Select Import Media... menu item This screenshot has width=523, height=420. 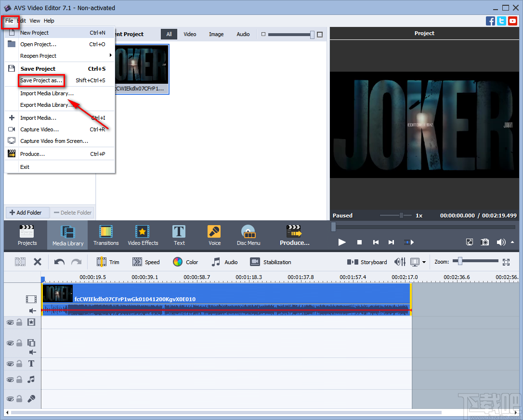(60, 118)
